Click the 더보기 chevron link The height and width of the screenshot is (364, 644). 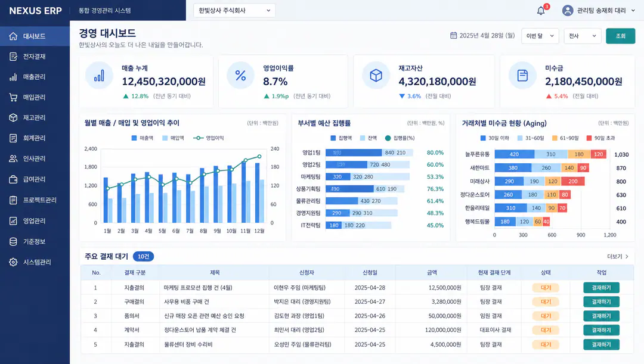(618, 257)
